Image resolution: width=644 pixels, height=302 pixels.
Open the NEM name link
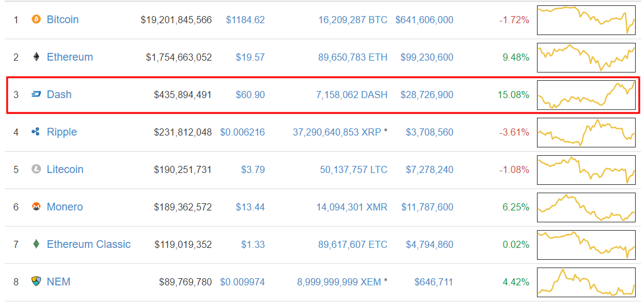pos(58,282)
